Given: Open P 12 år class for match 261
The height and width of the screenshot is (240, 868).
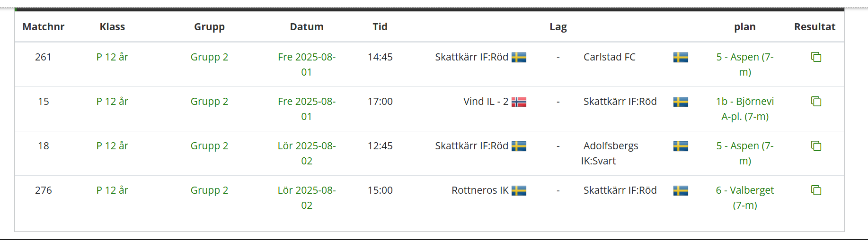Looking at the screenshot, I should coord(112,57).
